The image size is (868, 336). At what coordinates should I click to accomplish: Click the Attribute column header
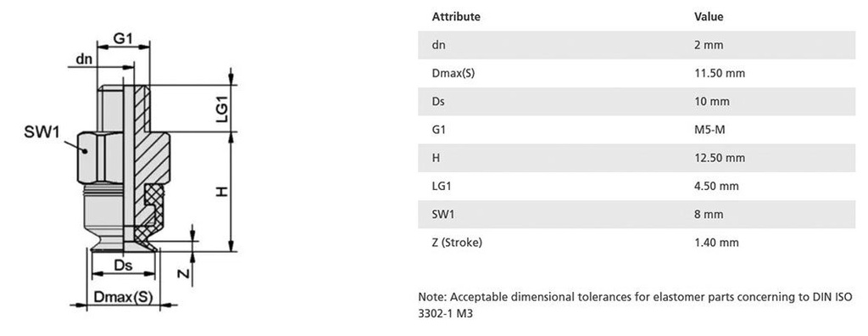click(x=456, y=17)
